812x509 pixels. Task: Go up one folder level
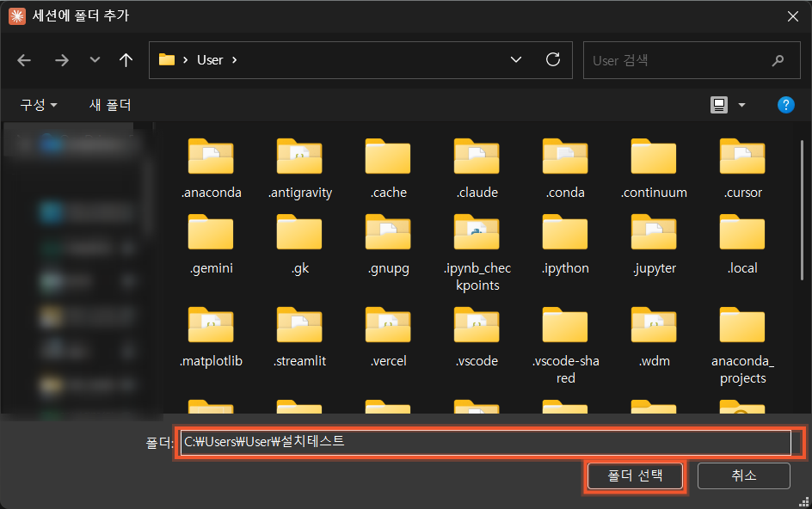126,60
